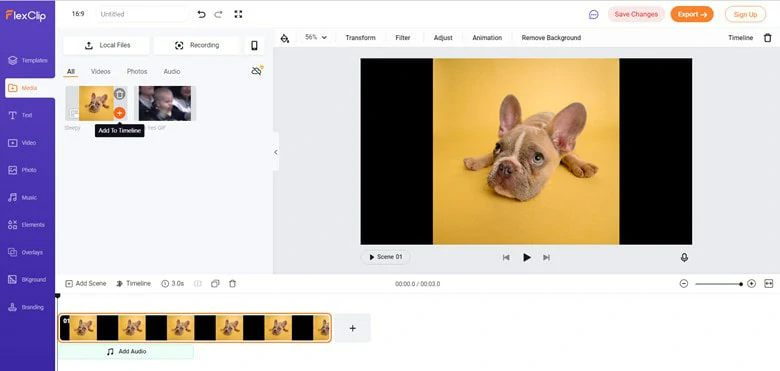Viewport: 780px width, 371px height.
Task: Open the Text sidebar section
Action: point(20,115)
